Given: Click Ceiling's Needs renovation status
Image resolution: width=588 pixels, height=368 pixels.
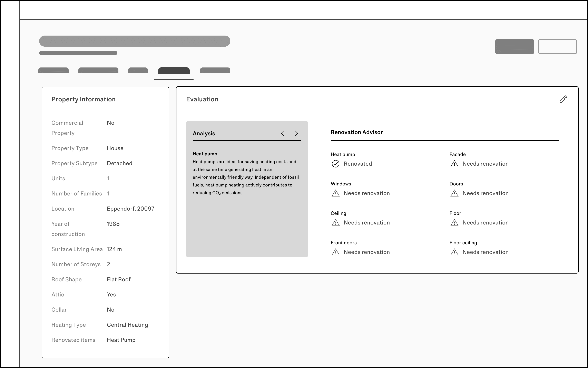Looking at the screenshot, I should (x=367, y=223).
